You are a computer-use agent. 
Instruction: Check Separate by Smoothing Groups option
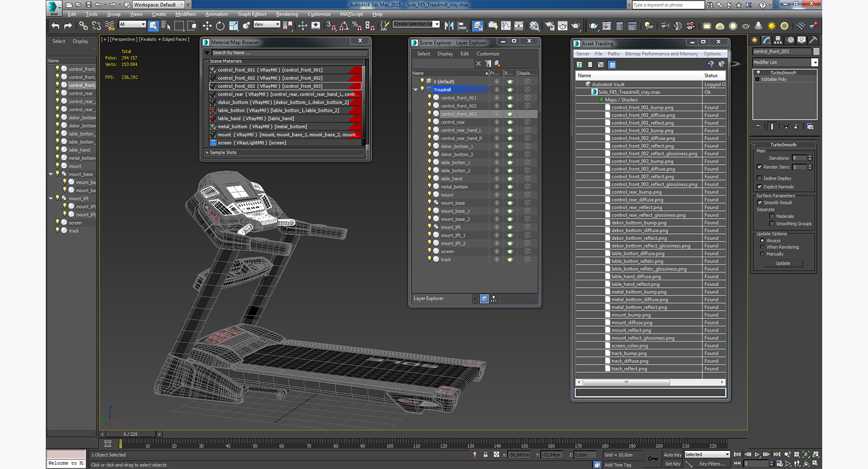click(772, 223)
